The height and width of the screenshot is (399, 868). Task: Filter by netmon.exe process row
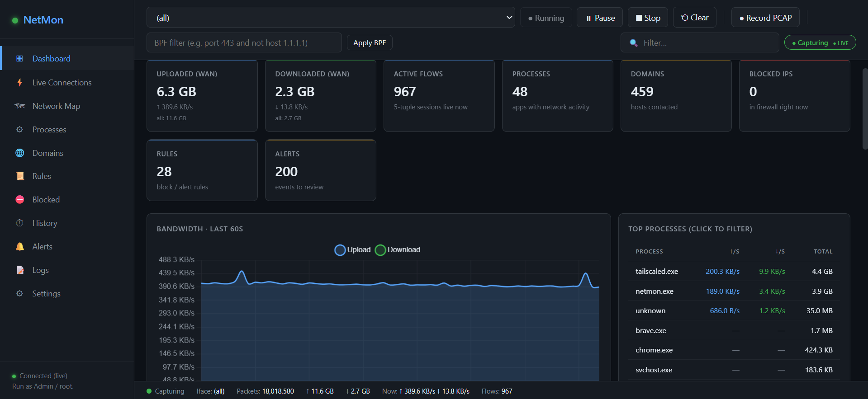click(734, 291)
